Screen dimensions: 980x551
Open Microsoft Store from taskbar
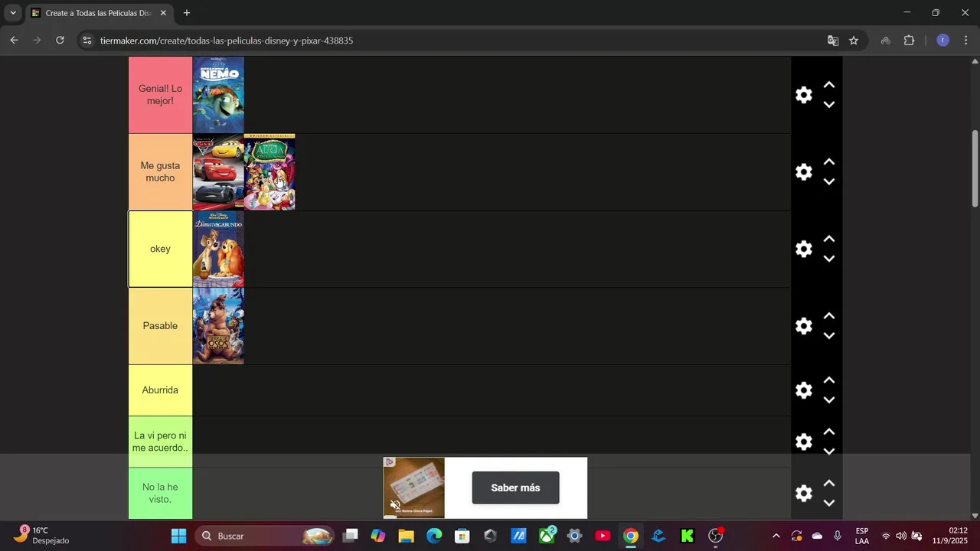pyautogui.click(x=462, y=536)
